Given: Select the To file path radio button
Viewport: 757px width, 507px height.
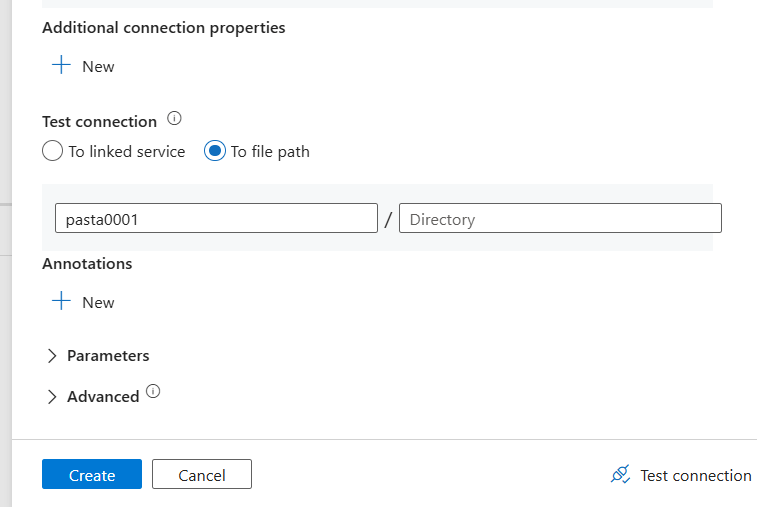Looking at the screenshot, I should 215,152.
